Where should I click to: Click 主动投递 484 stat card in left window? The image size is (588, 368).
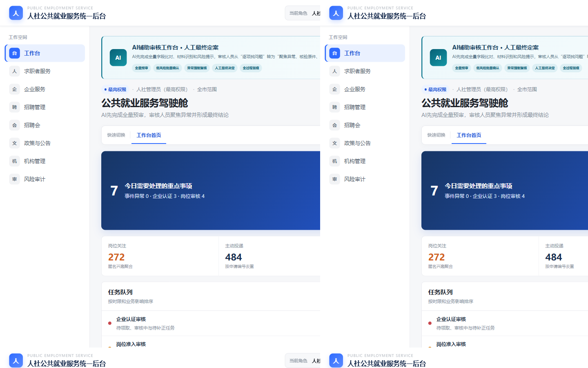[269, 256]
